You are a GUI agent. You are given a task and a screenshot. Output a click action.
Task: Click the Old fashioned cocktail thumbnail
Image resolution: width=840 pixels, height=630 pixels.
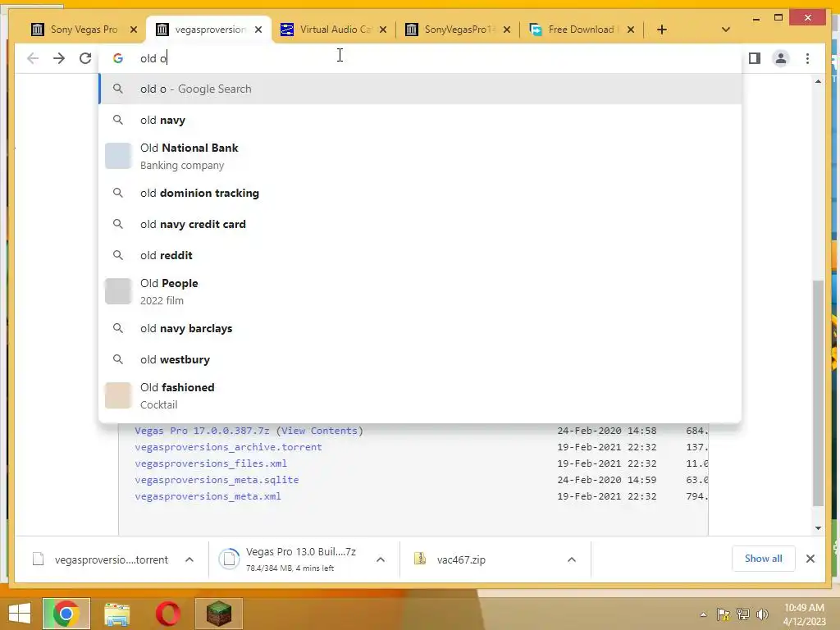coord(118,395)
